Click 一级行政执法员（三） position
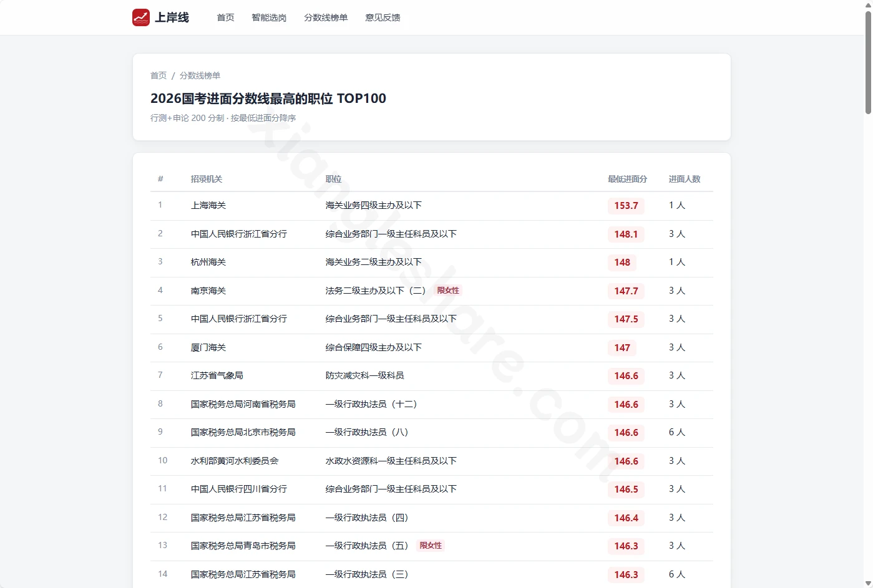This screenshot has height=588, width=873. pyautogui.click(x=367, y=574)
